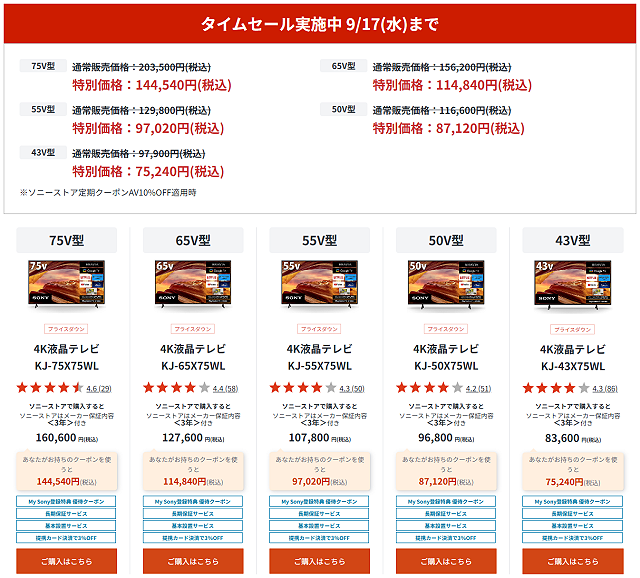640x578 pixels.
Task: Click the product name KJ-50X75WL
Action: pos(446,366)
